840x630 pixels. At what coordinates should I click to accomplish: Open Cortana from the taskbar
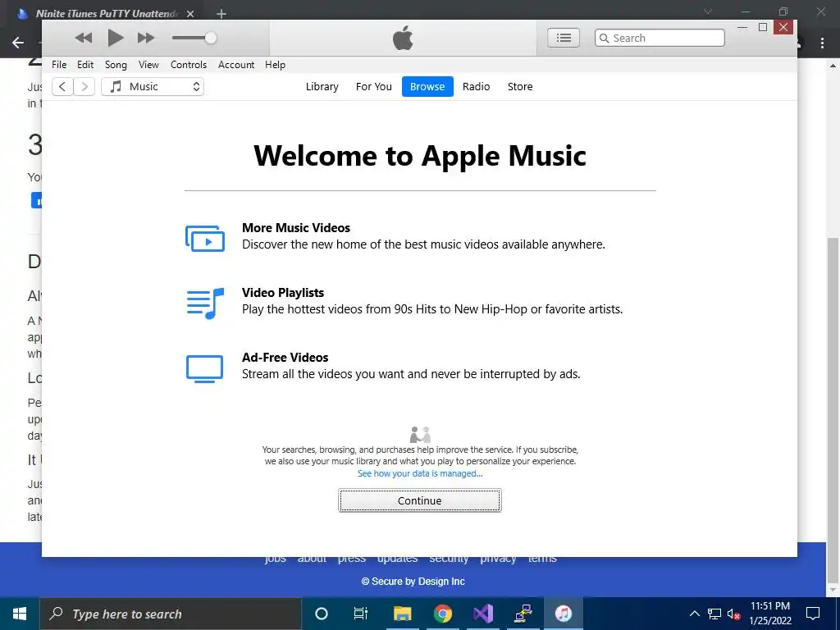click(322, 614)
